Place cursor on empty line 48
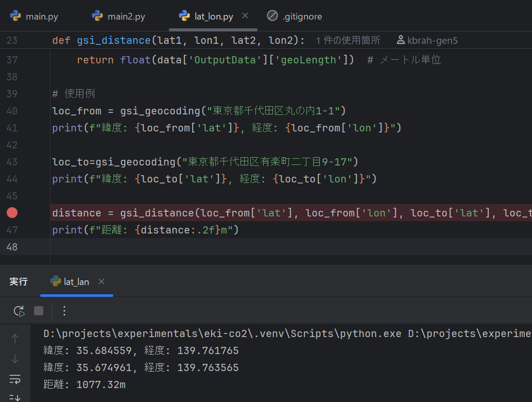Screen dimensions: 532x402 click(291, 247)
